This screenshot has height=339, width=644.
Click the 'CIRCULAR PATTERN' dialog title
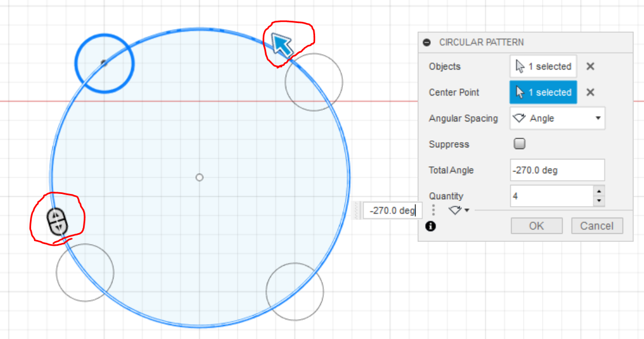[x=482, y=42]
